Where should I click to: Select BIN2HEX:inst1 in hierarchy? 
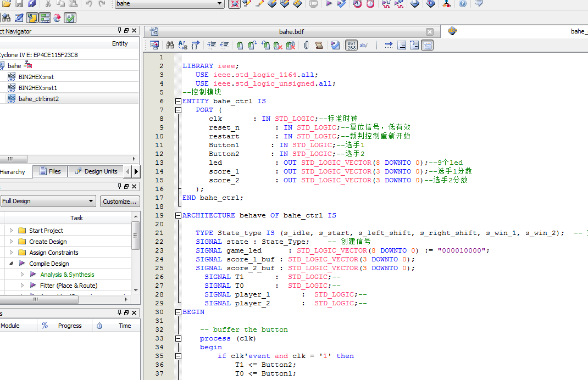pyautogui.click(x=38, y=88)
